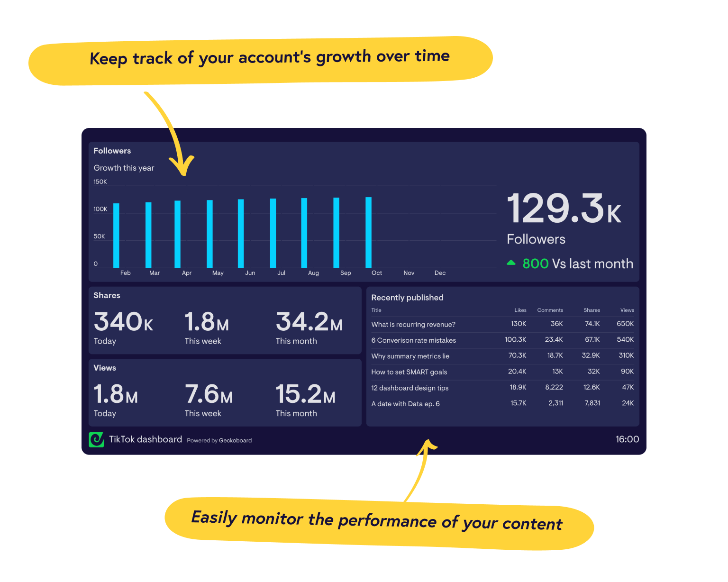This screenshot has height=582, width=728.
Task: Click the 150K y-axis label
Action: tap(100, 182)
